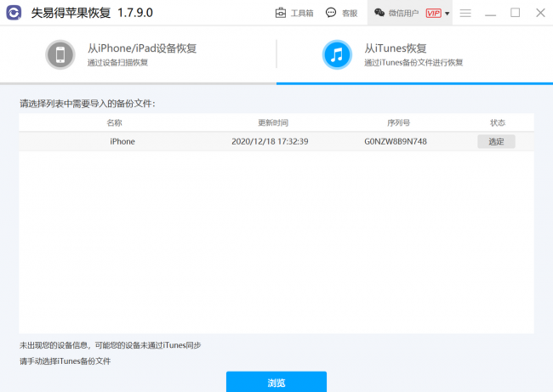Click the app logo icon
Image resolution: width=553 pixels, height=392 pixels.
click(x=14, y=13)
